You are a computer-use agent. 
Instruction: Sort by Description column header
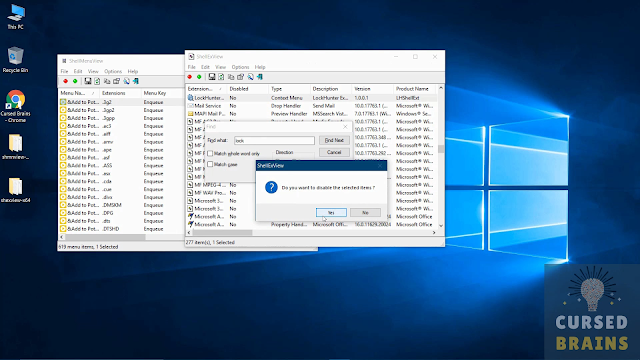(x=331, y=89)
